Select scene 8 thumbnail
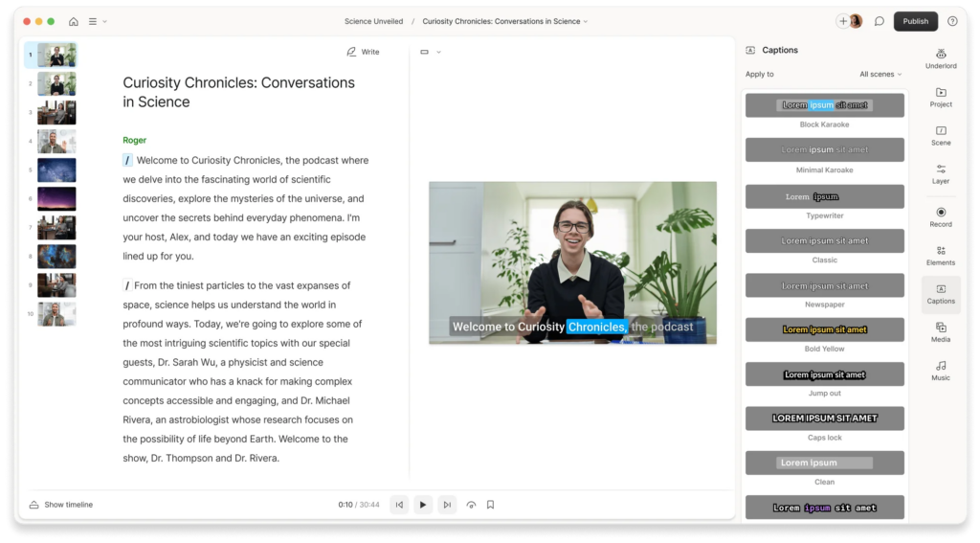Image resolution: width=980 pixels, height=543 pixels. pos(56,257)
